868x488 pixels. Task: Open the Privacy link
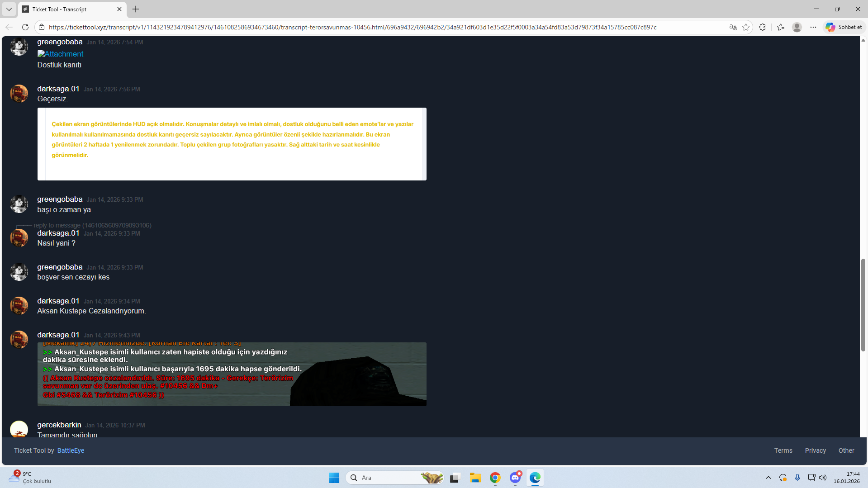click(x=816, y=450)
